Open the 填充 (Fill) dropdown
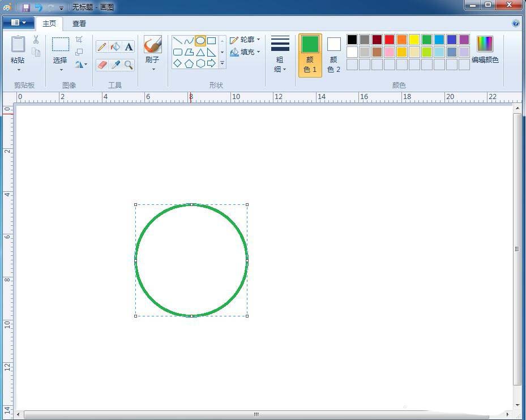Viewport: 526px width, 420px height. [245, 52]
